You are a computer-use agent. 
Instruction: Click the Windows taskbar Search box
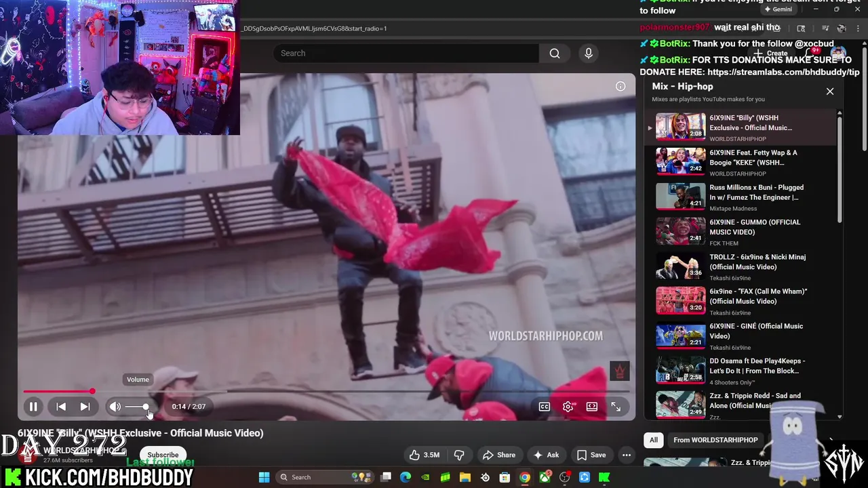(x=325, y=477)
